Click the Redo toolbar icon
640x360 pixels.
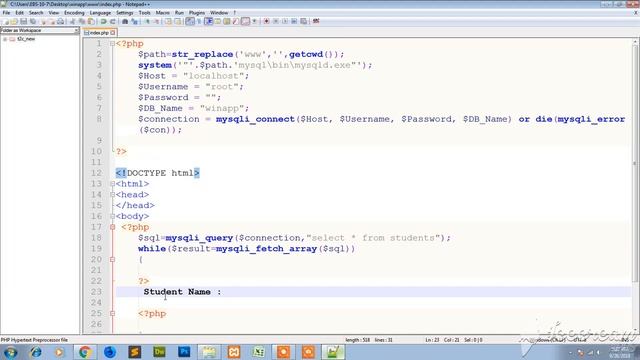[x=113, y=21]
